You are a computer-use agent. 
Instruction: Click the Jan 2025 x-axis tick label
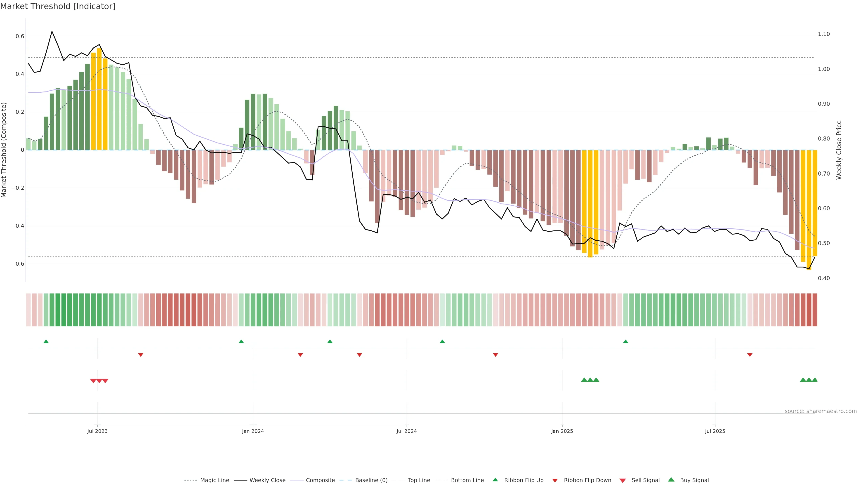[x=562, y=431]
